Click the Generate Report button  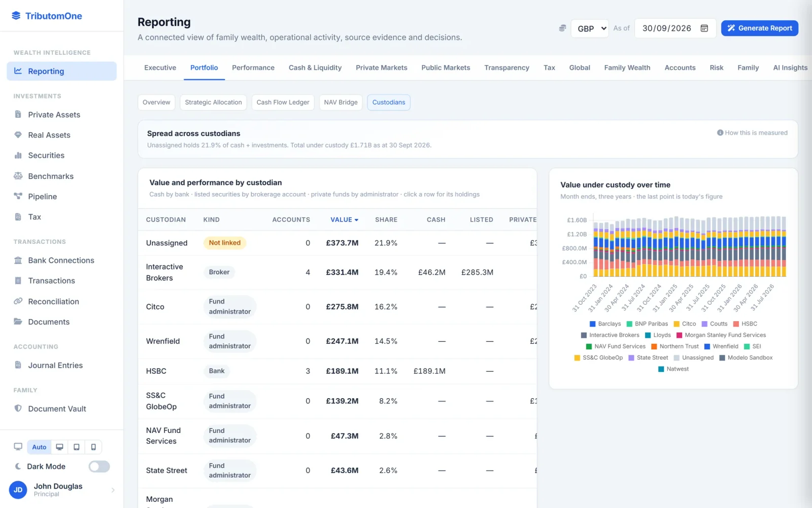pos(760,28)
